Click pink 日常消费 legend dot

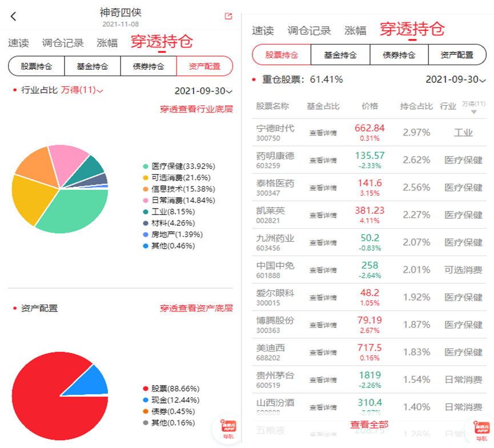pyautogui.click(x=146, y=200)
